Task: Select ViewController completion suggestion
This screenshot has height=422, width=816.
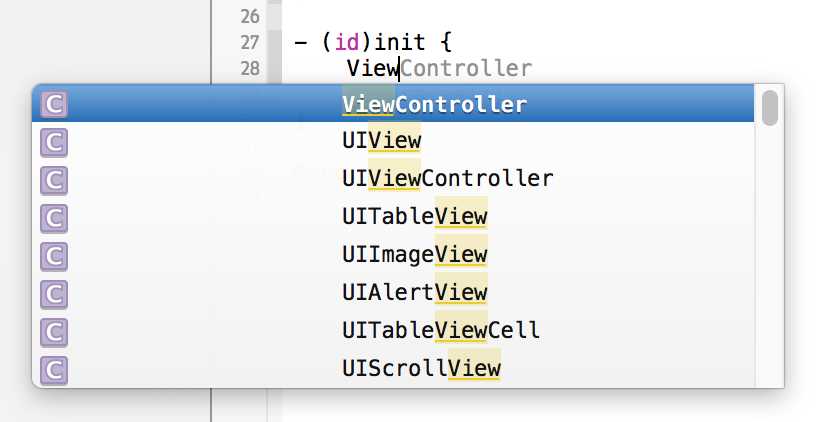Action: pyautogui.click(x=393, y=104)
